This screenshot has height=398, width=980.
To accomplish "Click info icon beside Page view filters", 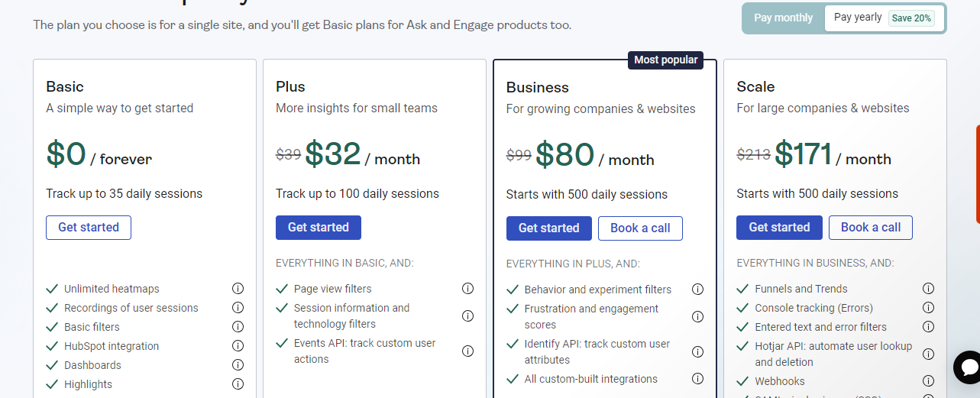I will [x=467, y=289].
